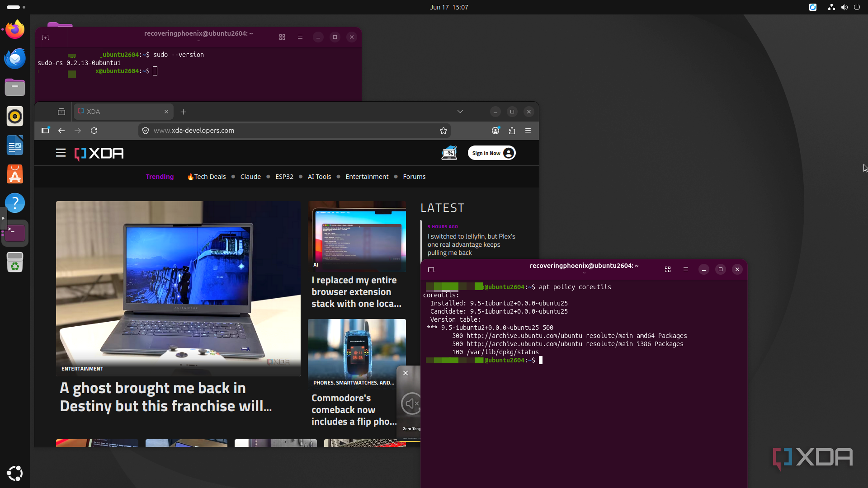Go forward in the browser
The width and height of the screenshot is (868, 488).
[78, 131]
